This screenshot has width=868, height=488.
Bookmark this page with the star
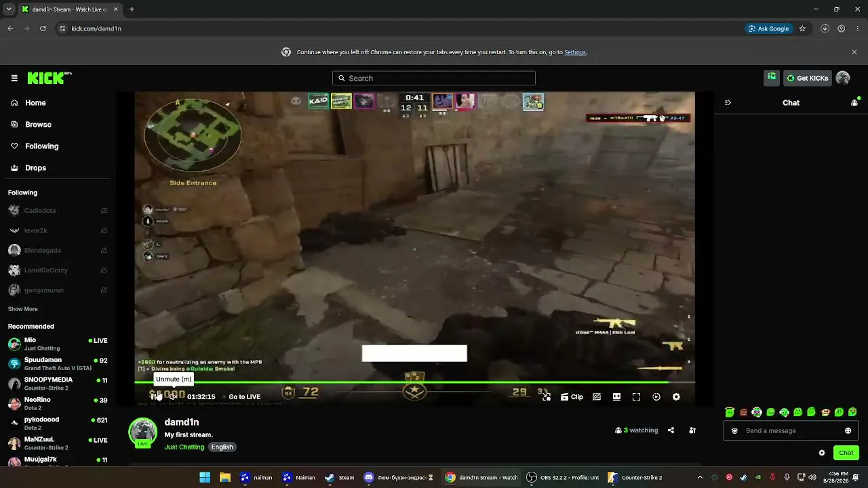tap(802, 28)
